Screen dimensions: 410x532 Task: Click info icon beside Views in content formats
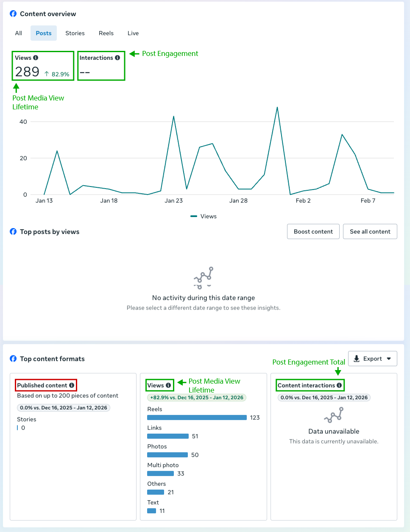point(168,385)
